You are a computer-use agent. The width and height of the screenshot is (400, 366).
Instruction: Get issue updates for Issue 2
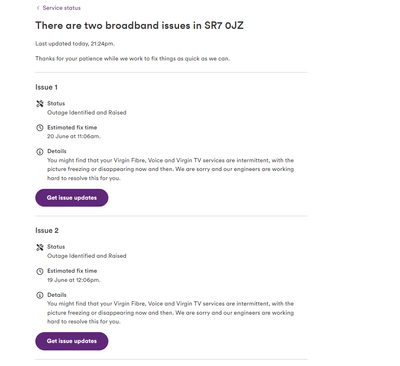pyautogui.click(x=72, y=341)
